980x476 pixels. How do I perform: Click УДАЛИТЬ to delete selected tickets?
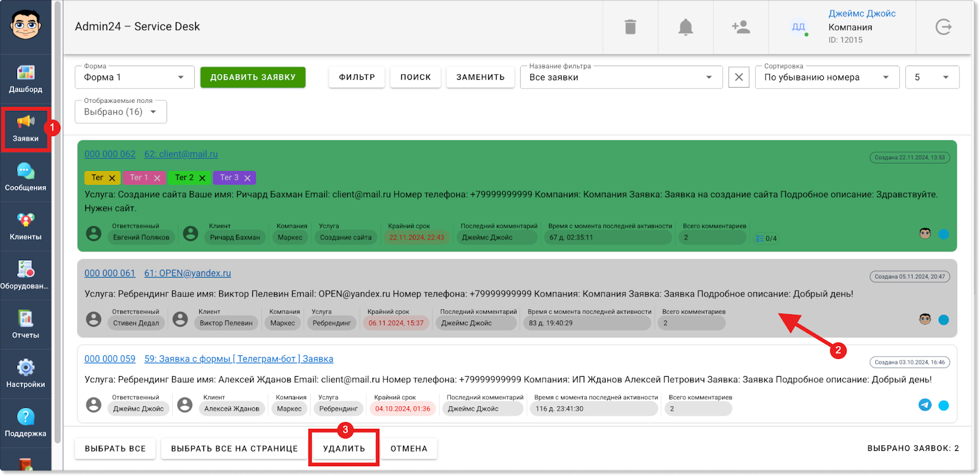[x=344, y=448]
